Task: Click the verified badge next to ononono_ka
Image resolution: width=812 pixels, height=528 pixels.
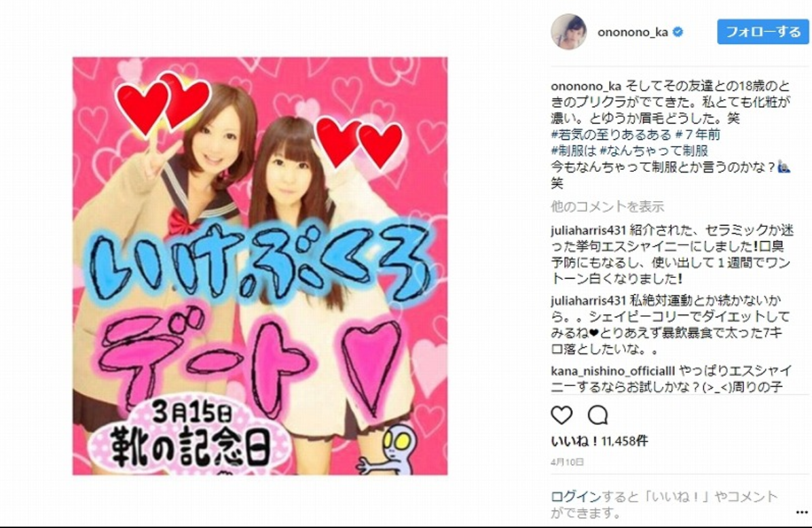Action: tap(678, 32)
